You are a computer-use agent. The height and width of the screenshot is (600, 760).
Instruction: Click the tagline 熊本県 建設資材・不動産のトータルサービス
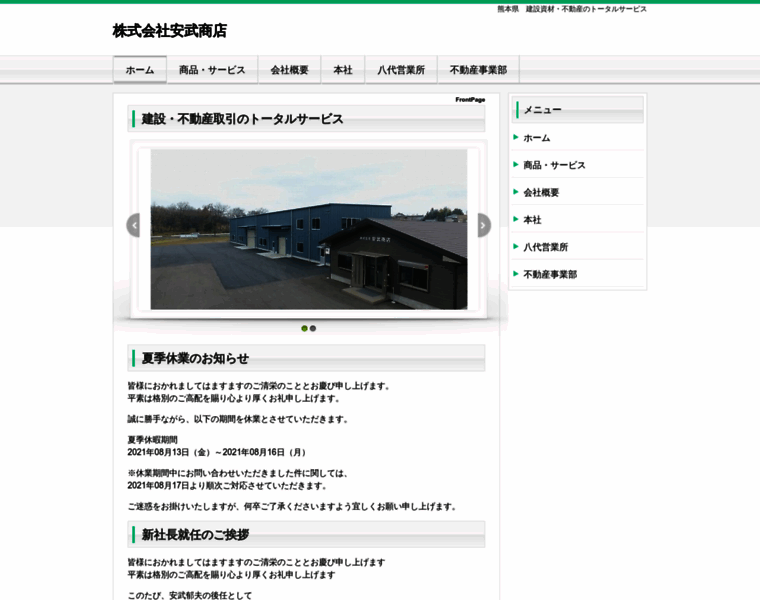[572, 9]
